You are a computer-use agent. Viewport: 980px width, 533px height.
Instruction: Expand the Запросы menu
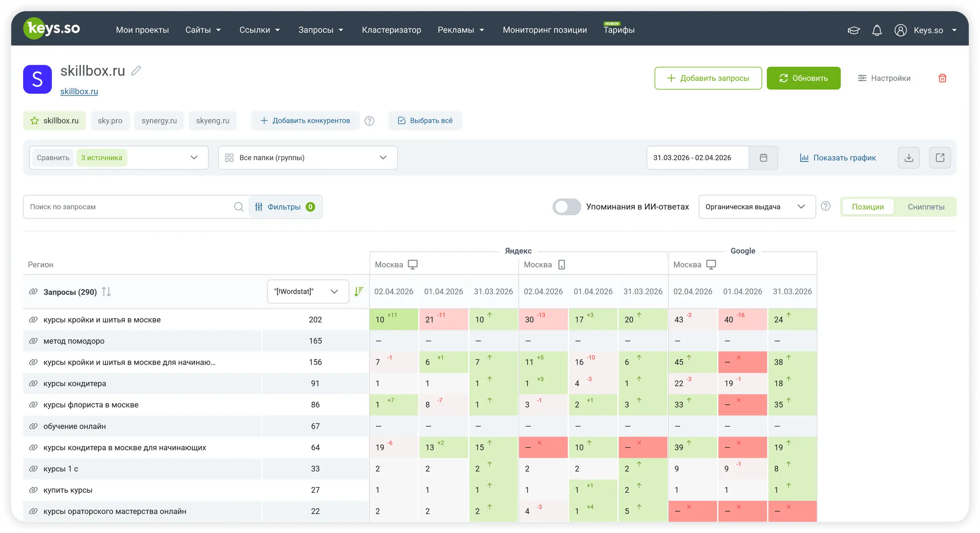pyautogui.click(x=321, y=30)
